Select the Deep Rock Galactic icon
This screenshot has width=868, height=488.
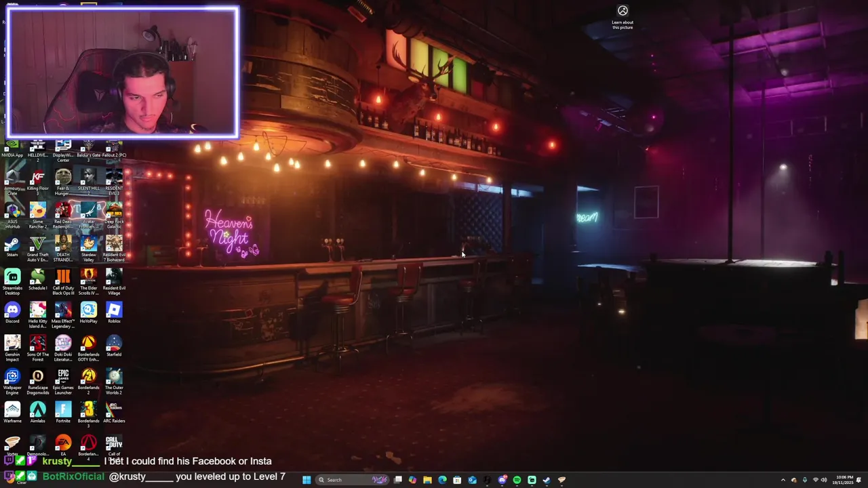click(114, 215)
